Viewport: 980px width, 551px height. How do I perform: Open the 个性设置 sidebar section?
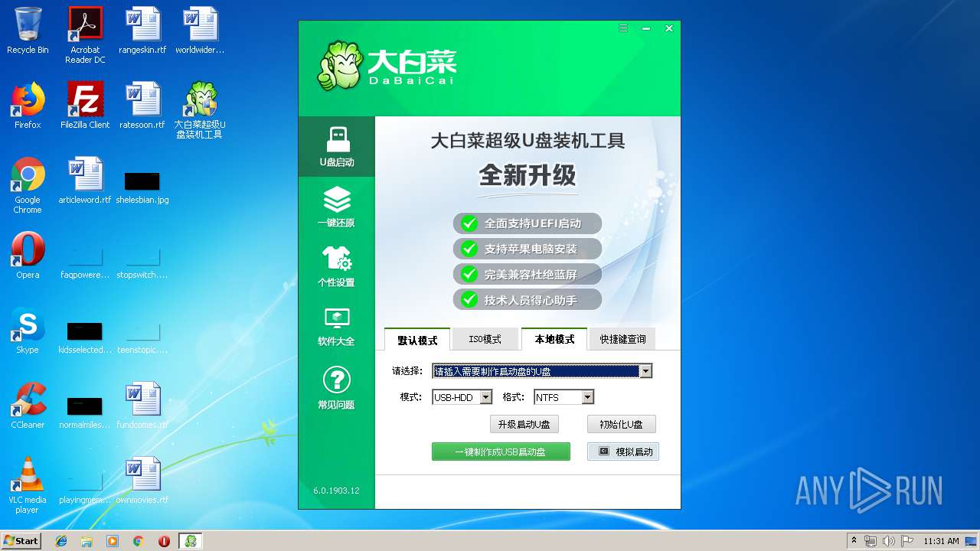(x=337, y=266)
